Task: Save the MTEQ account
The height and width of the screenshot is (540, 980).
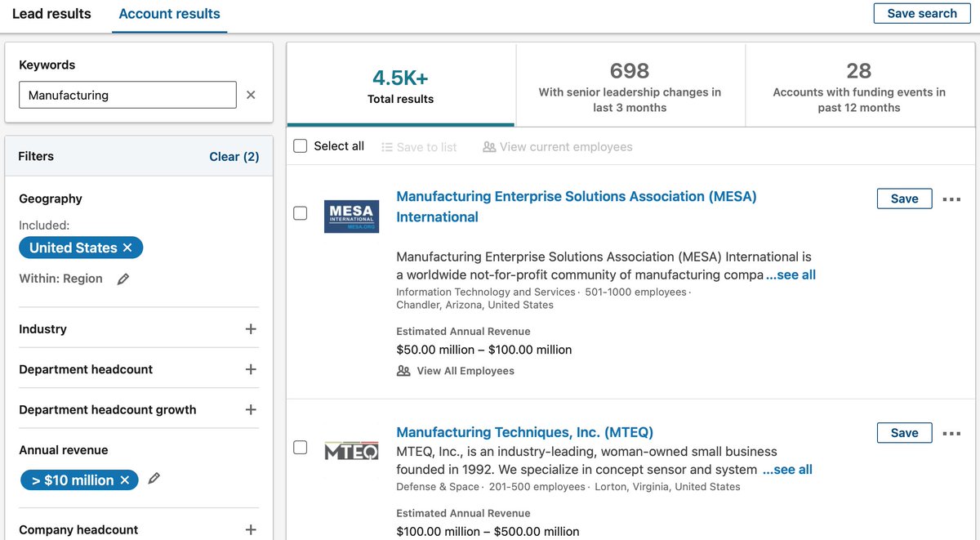Action: tap(904, 433)
